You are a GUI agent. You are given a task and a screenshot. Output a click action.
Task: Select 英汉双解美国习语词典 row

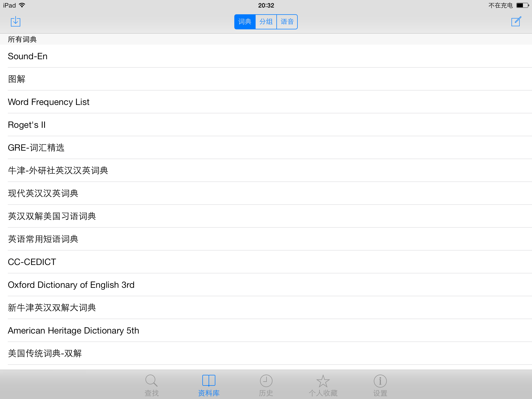(266, 216)
